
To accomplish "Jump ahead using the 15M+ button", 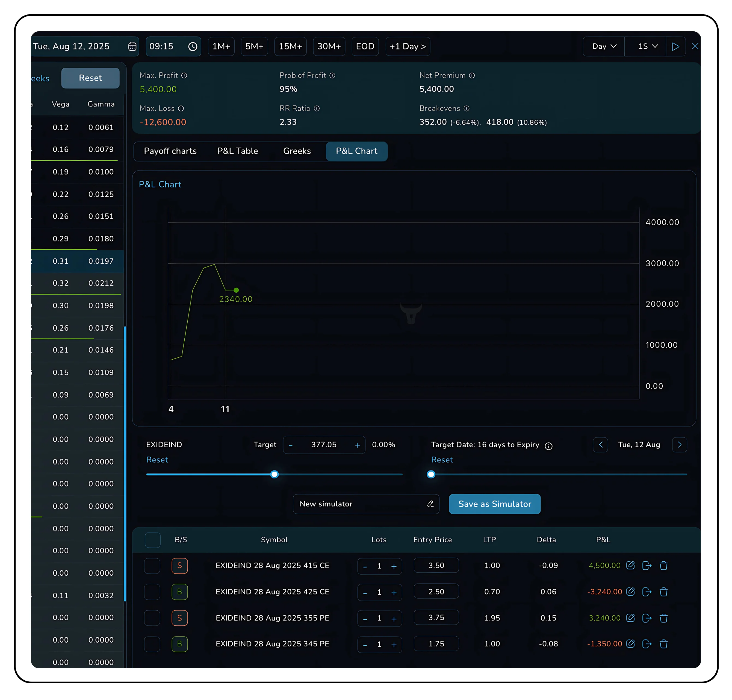I will point(290,46).
